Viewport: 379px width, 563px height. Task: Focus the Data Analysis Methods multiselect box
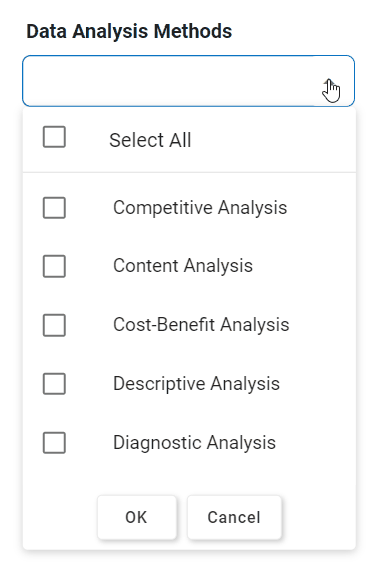[188, 81]
